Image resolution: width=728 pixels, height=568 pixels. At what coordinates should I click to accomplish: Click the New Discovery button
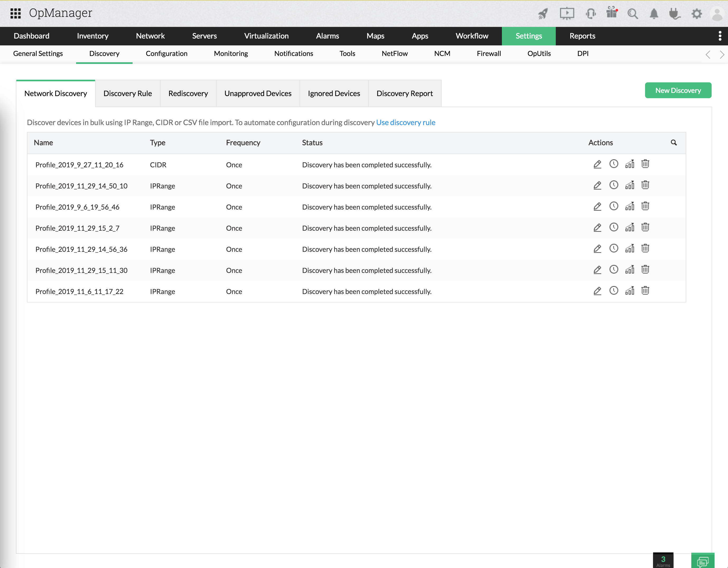(678, 90)
